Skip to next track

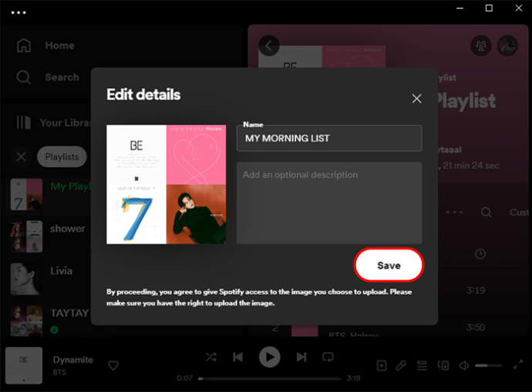point(301,357)
